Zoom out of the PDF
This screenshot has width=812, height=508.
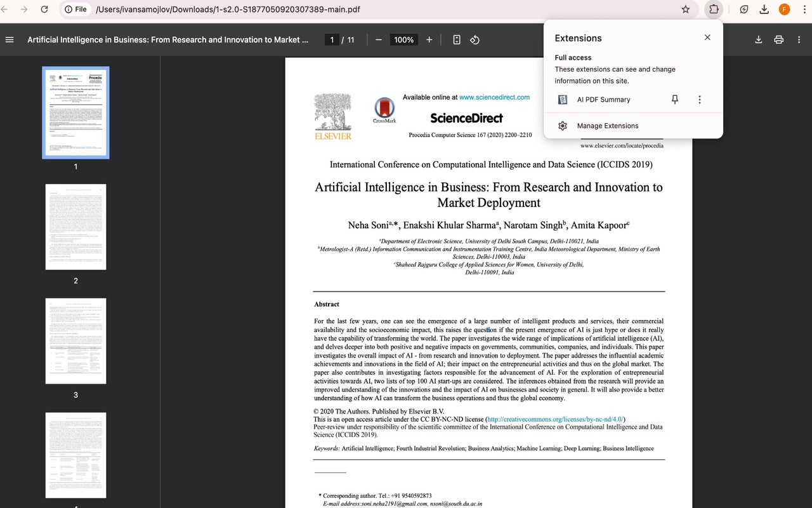click(379, 39)
